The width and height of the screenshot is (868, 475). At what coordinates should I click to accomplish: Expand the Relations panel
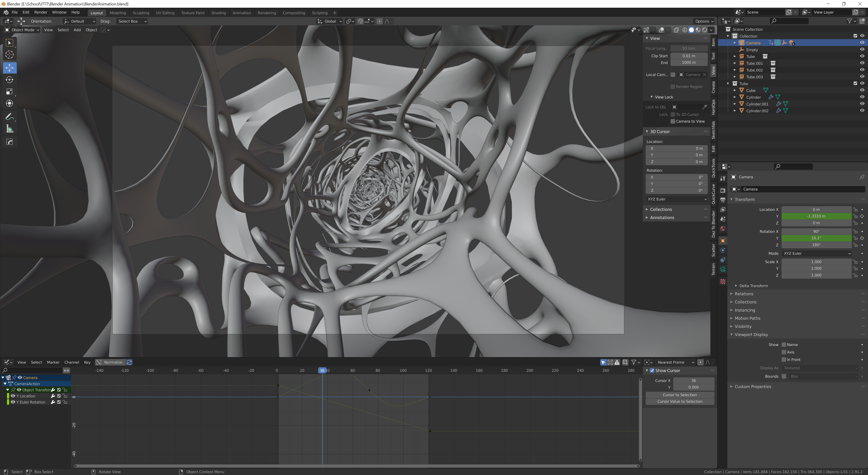(x=744, y=294)
